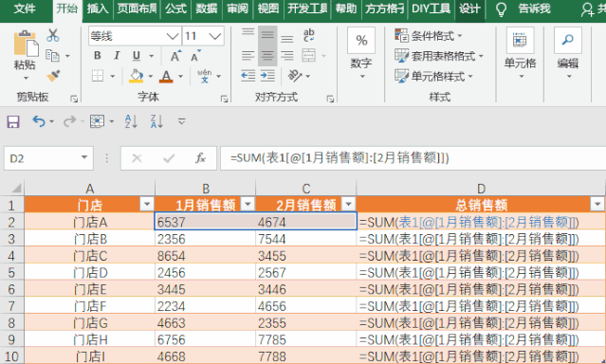The image size is (606, 364).
Task: Click the Undo arrow
Action: [39, 121]
